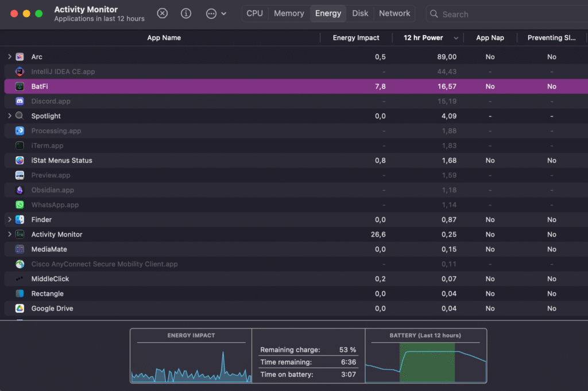Viewport: 588px width, 391px height.
Task: Click the Arc app icon
Action: [20, 57]
